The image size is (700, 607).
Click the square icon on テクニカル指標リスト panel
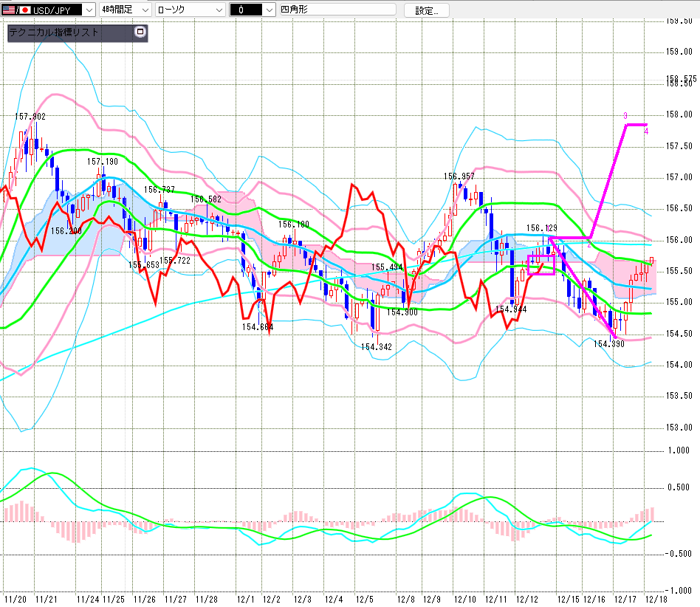point(140,32)
